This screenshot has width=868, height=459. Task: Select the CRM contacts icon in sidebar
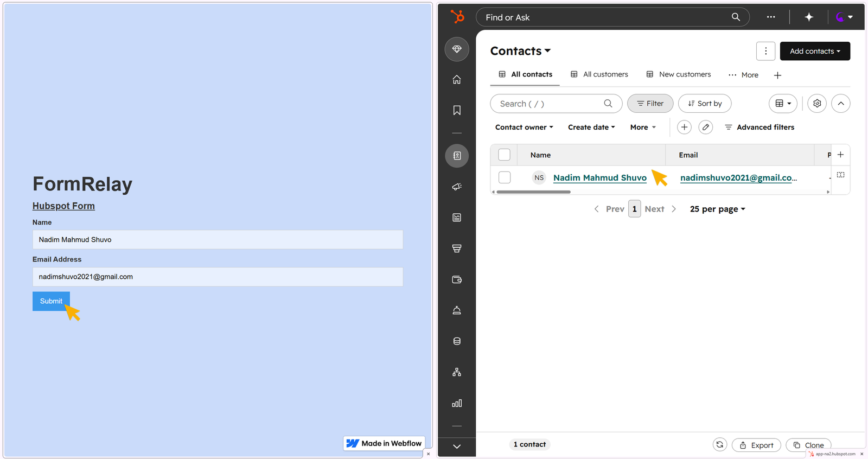(x=457, y=156)
